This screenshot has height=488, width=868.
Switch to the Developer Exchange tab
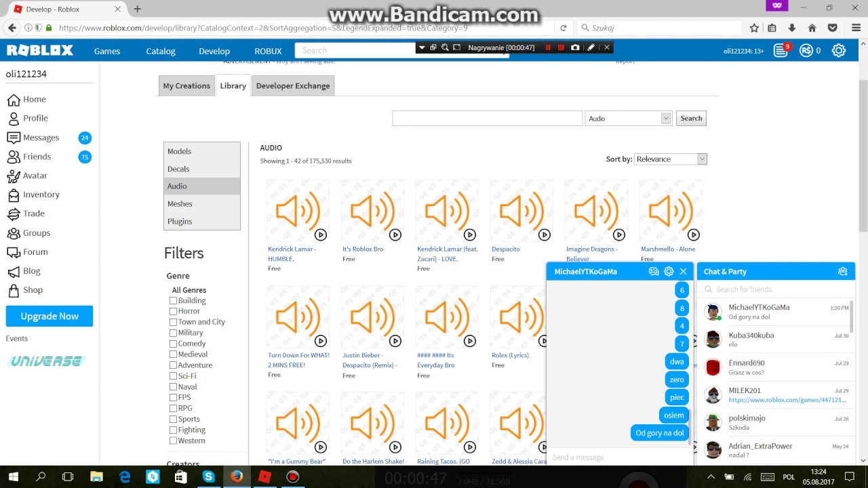click(293, 86)
